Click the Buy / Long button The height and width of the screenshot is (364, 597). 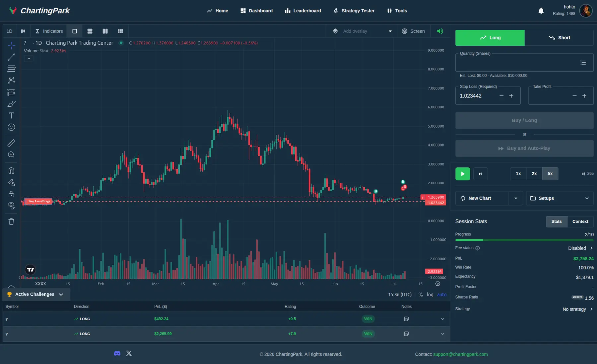tap(524, 120)
